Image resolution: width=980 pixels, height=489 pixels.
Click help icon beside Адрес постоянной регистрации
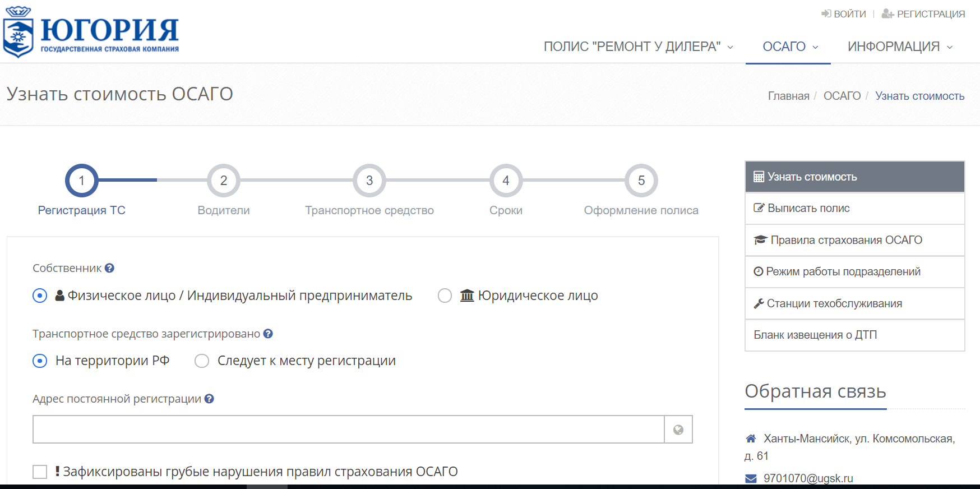pos(209,399)
